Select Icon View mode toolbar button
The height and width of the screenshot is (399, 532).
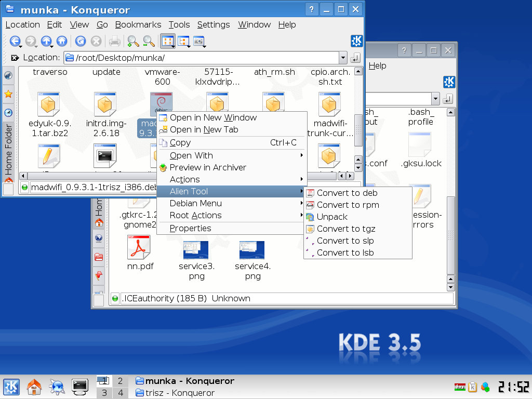point(168,41)
